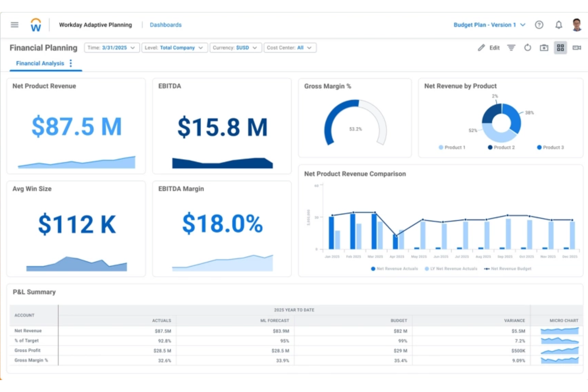The image size is (588, 392).
Task: Click the Financial Planning heading
Action: pyautogui.click(x=43, y=48)
